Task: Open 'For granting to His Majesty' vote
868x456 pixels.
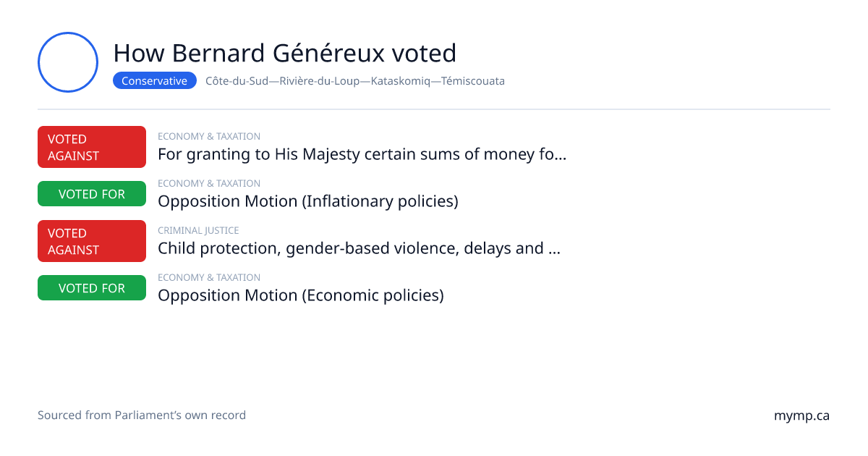Action: (362, 154)
